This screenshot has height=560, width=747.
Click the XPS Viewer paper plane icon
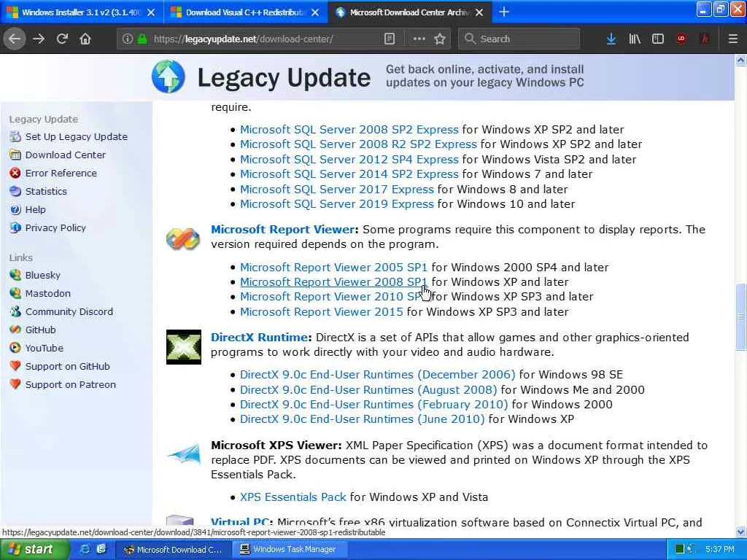click(184, 454)
